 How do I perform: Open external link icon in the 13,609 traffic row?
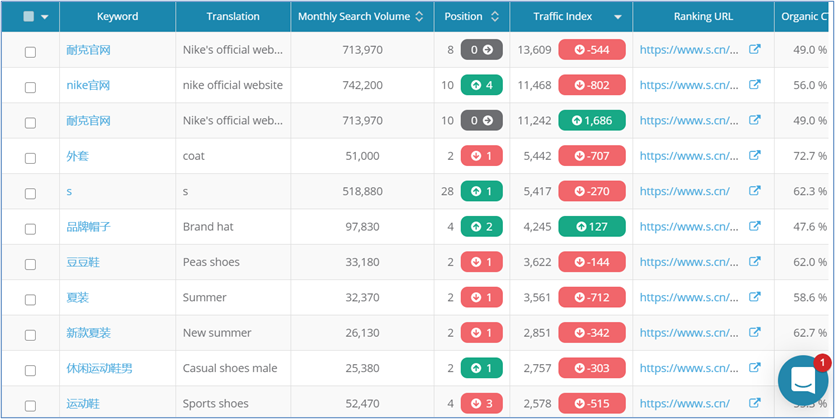755,50
